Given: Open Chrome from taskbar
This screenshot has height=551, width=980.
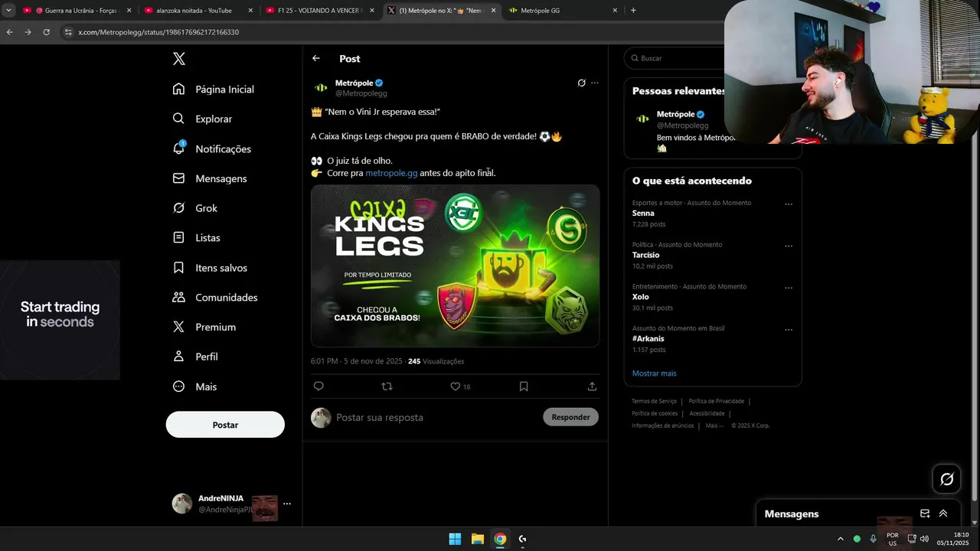Looking at the screenshot, I should 500,539.
